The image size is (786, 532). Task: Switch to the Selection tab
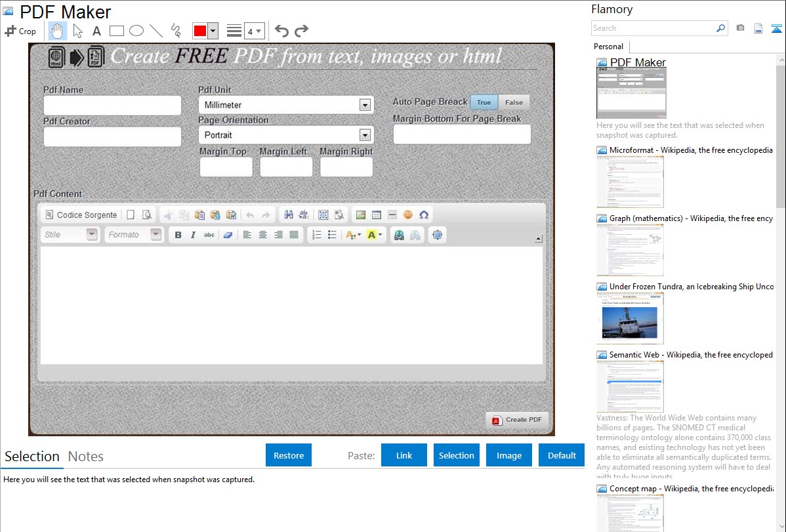tap(32, 457)
